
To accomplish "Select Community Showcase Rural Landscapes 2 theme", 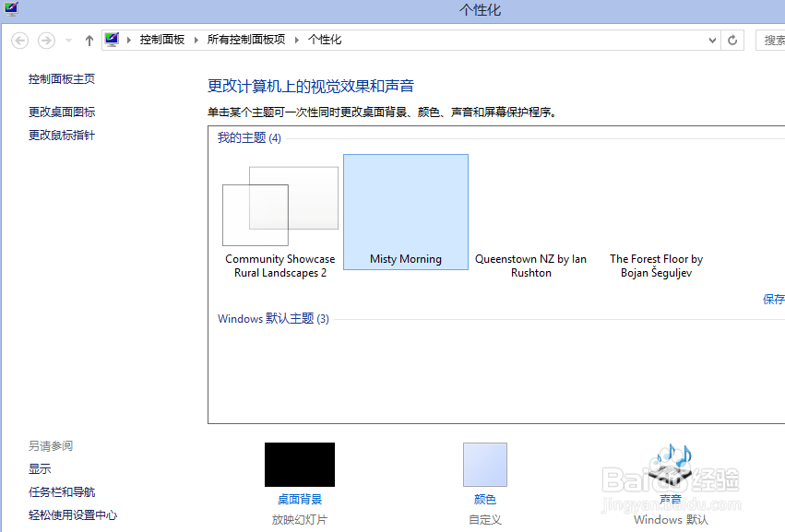I will (280, 218).
